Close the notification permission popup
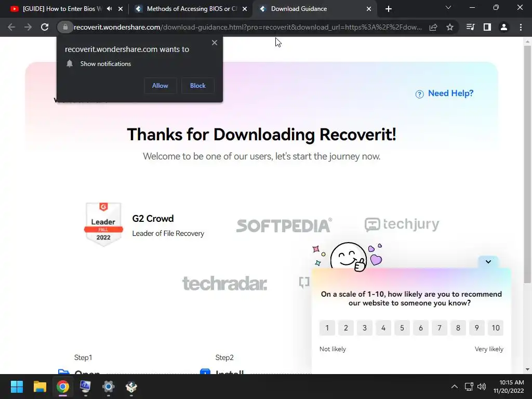532x399 pixels. click(x=215, y=43)
